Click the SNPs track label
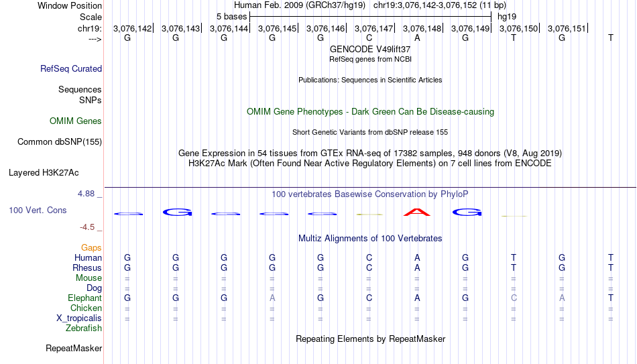Viewport: 637px width, 364px height. (x=91, y=100)
